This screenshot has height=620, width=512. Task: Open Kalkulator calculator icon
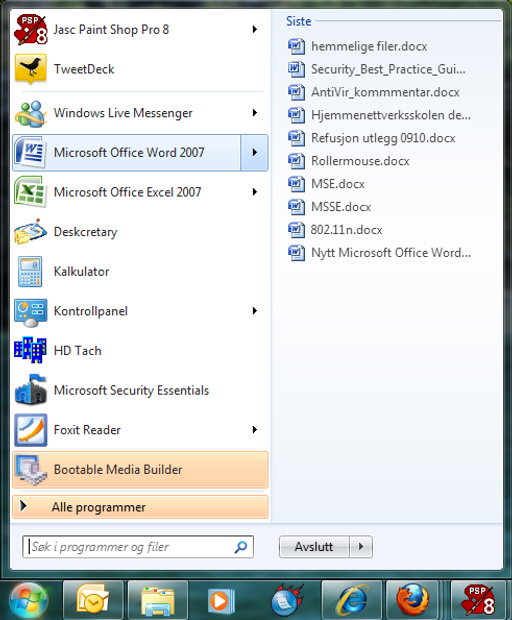click(30, 271)
